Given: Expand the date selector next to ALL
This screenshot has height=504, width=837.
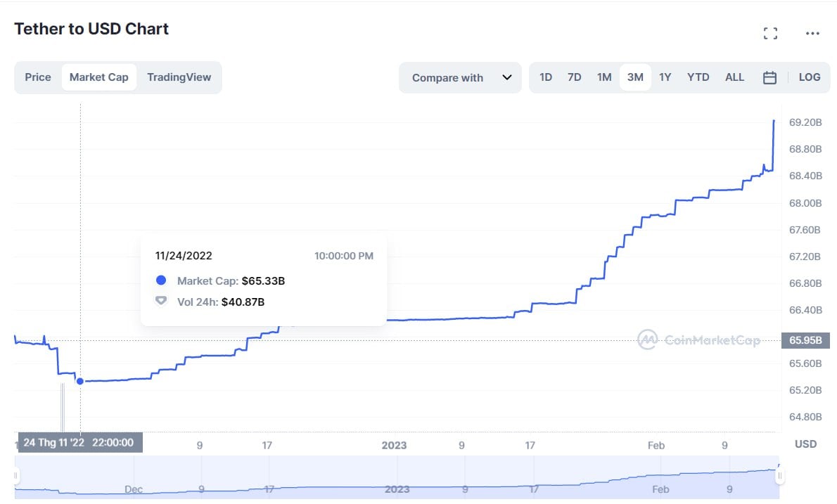Looking at the screenshot, I should coord(769,77).
